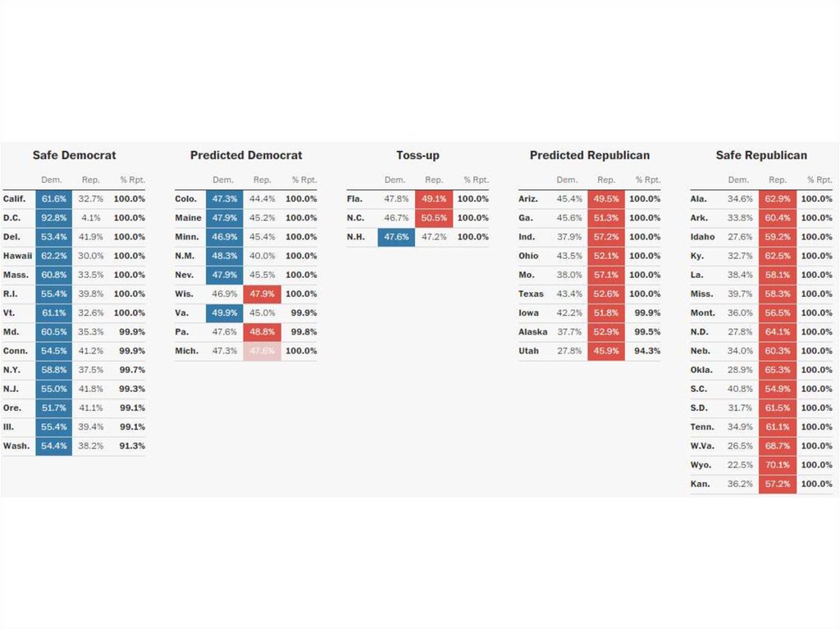Click Utah's red 45.9% cell
This screenshot has width=840, height=629.
coord(605,350)
